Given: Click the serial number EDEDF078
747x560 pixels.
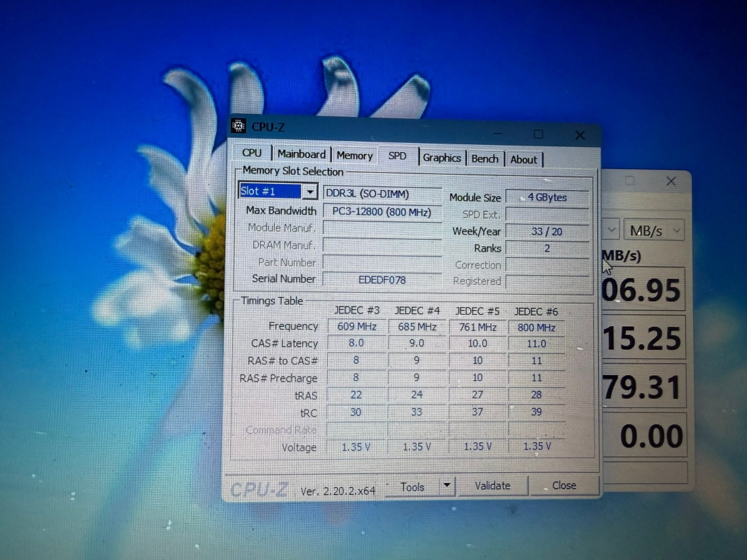Looking at the screenshot, I should tap(382, 280).
